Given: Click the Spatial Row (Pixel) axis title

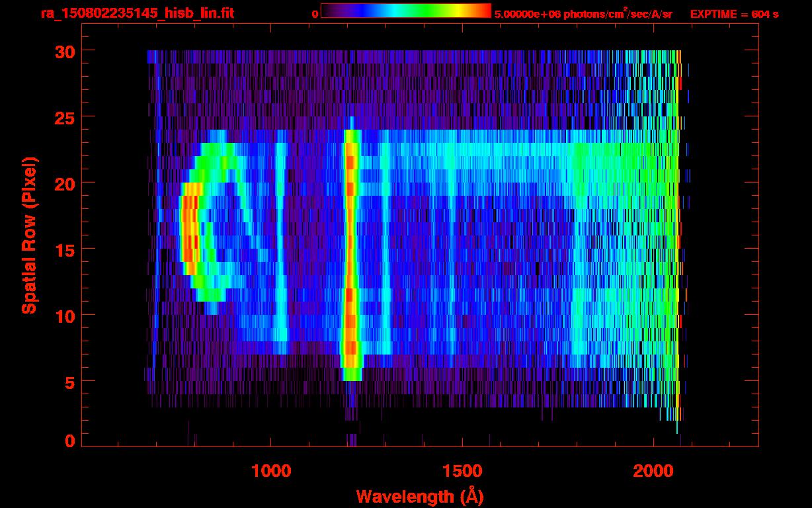Looking at the screenshot, I should click(30, 235).
